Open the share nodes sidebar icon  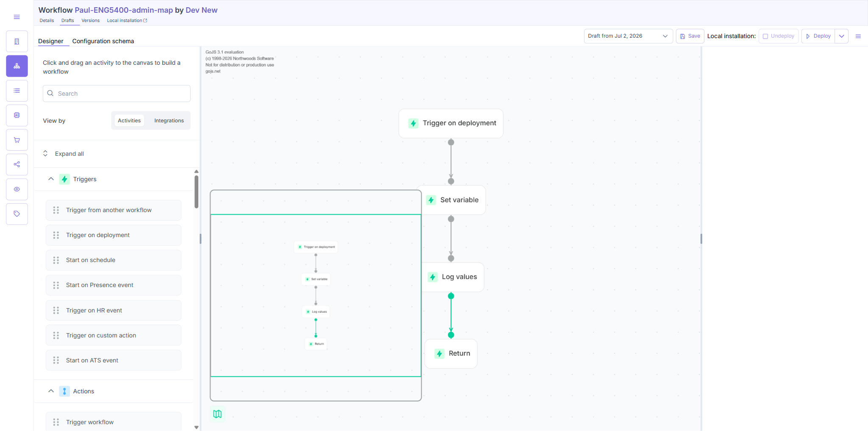[x=17, y=164]
